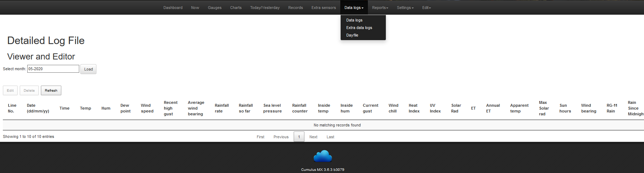
Task: Expand the Reports dropdown menu
Action: tap(380, 8)
